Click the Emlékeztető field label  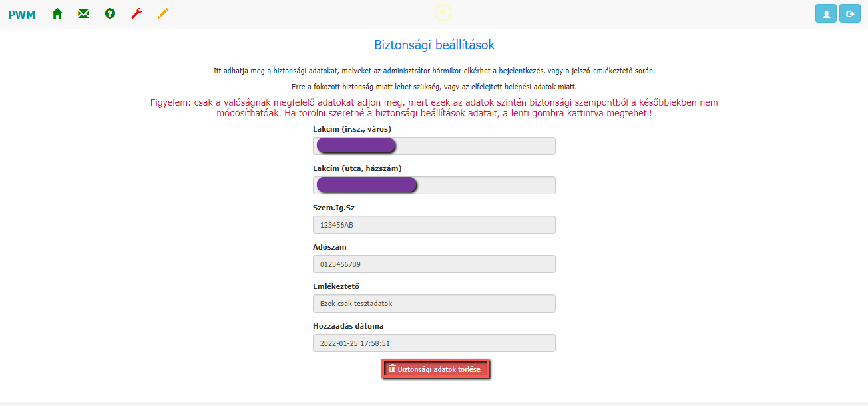[336, 287]
